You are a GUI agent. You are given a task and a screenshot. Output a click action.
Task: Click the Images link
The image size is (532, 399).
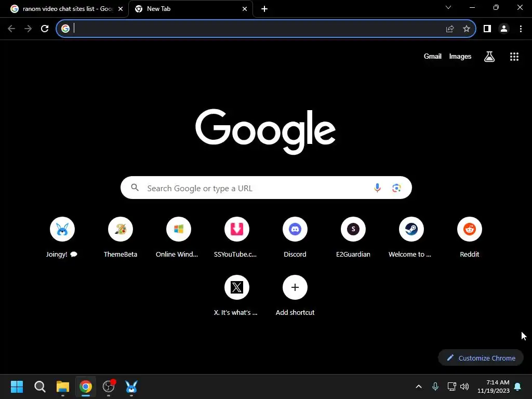(460, 56)
